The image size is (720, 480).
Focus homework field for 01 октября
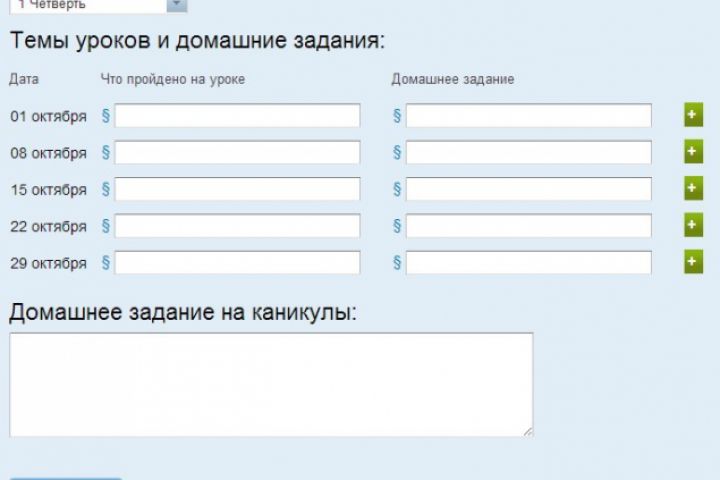[x=528, y=116]
